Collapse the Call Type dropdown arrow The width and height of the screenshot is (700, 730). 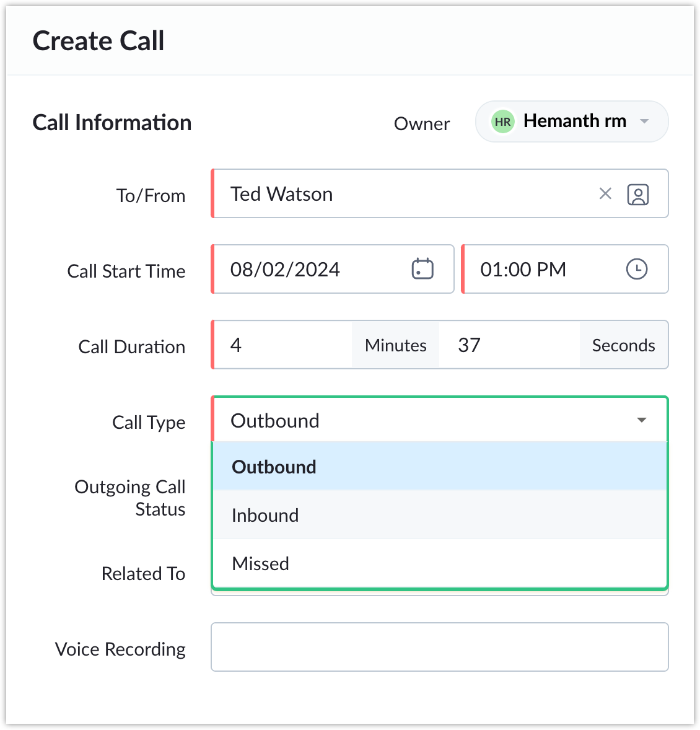click(x=642, y=420)
